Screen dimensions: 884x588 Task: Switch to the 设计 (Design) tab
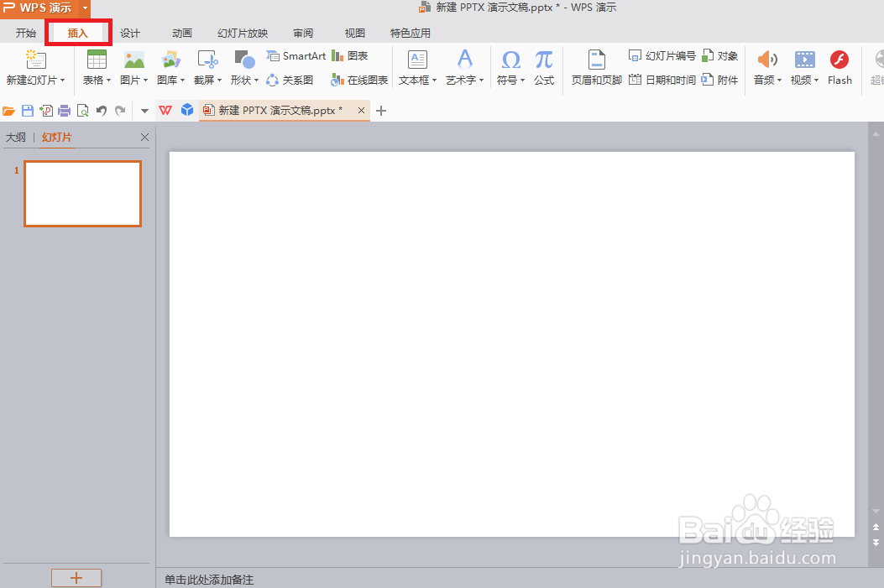pyautogui.click(x=129, y=34)
